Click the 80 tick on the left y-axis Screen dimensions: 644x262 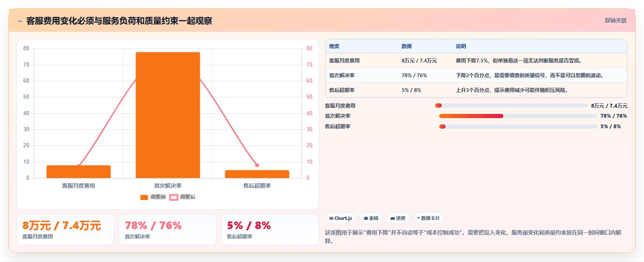(x=26, y=49)
